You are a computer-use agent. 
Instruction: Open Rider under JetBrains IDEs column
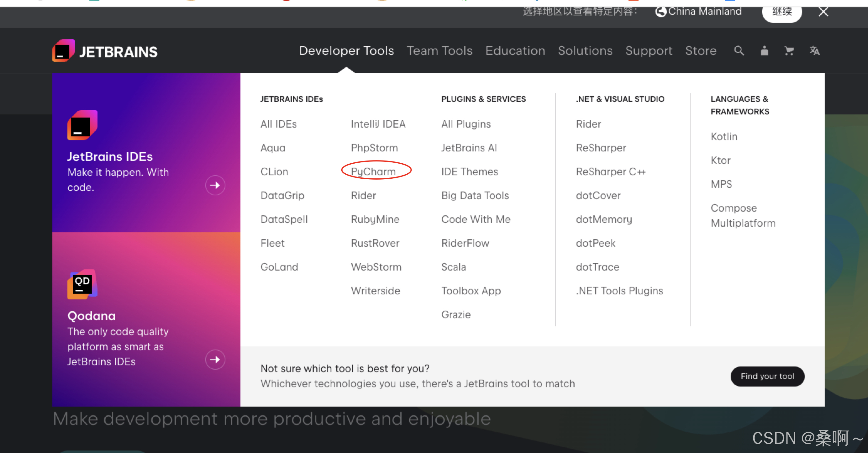pyautogui.click(x=363, y=196)
